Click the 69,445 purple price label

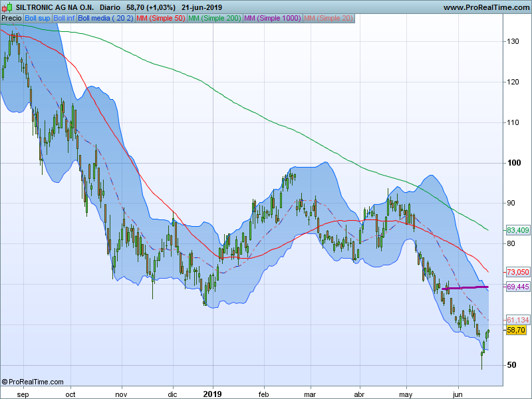(x=518, y=287)
